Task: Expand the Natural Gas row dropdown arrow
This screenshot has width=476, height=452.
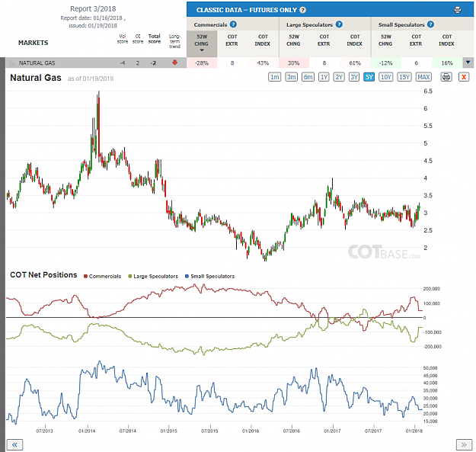Action: pyautogui.click(x=468, y=63)
